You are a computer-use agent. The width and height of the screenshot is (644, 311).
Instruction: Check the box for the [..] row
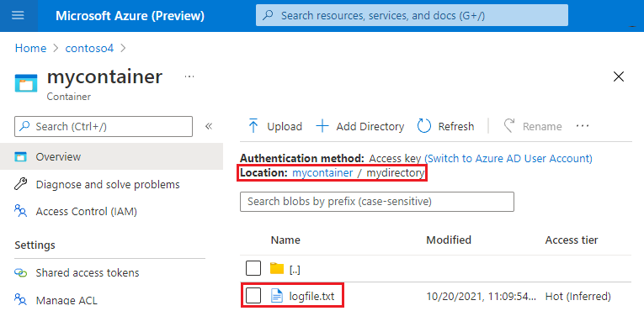[253, 269]
